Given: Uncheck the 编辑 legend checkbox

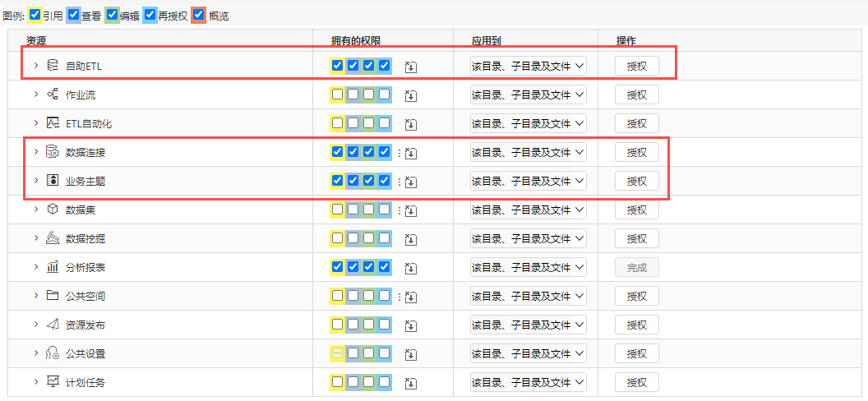Looking at the screenshot, I should [x=112, y=15].
